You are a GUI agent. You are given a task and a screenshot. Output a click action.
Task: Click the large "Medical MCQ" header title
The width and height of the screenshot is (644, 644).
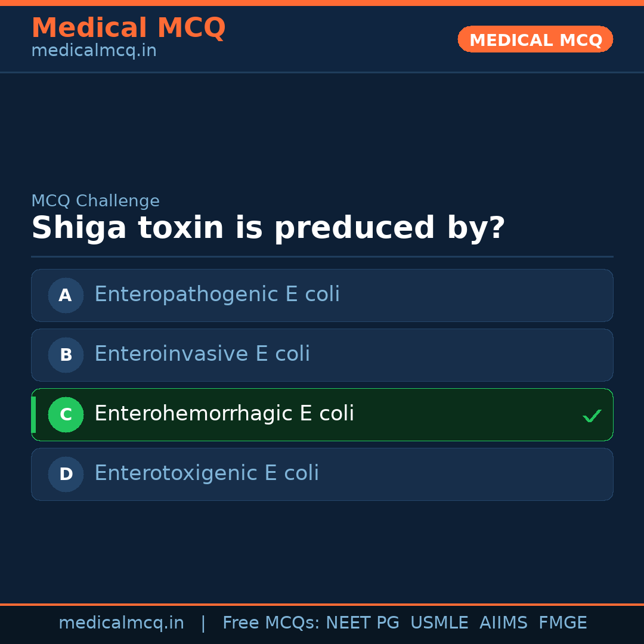(128, 28)
